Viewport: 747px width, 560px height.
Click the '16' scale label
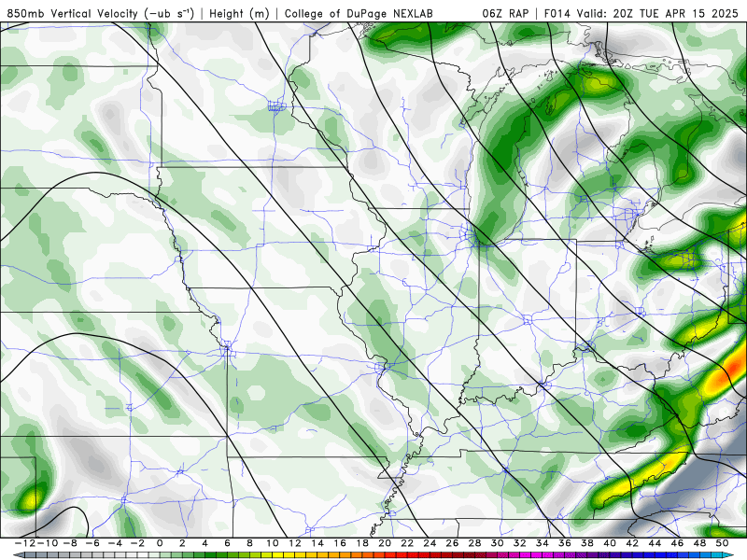tap(340, 543)
